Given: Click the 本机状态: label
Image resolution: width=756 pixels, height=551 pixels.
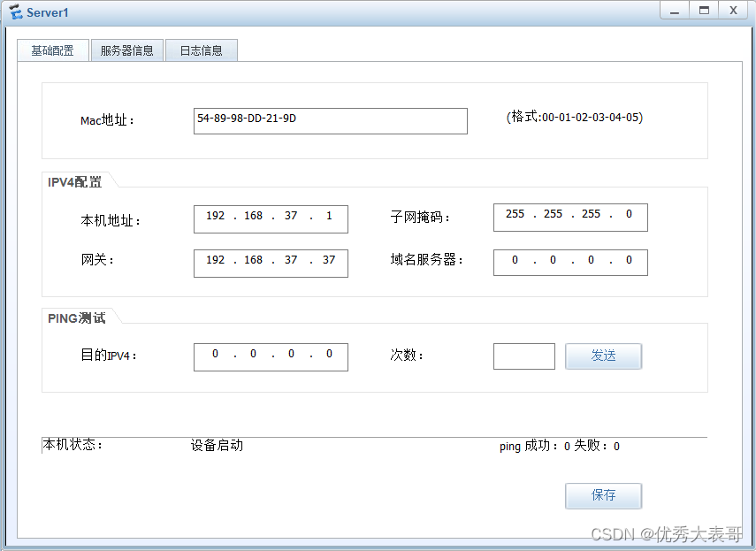Looking at the screenshot, I should 73,445.
